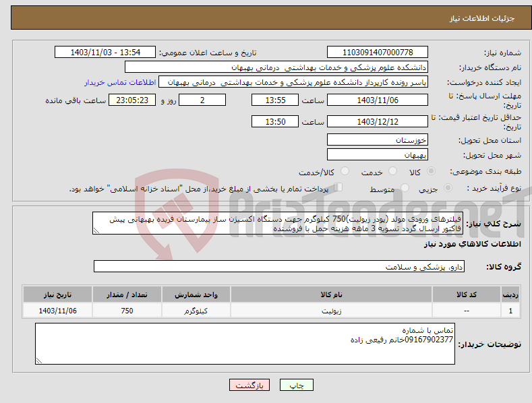
Task: Click the زیولیت item name cell
Action: [x=331, y=311]
